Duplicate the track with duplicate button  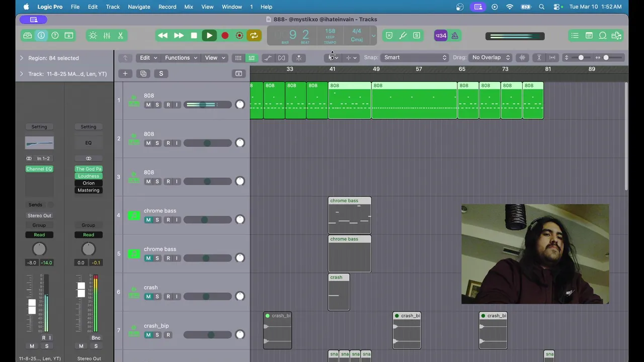click(143, 74)
